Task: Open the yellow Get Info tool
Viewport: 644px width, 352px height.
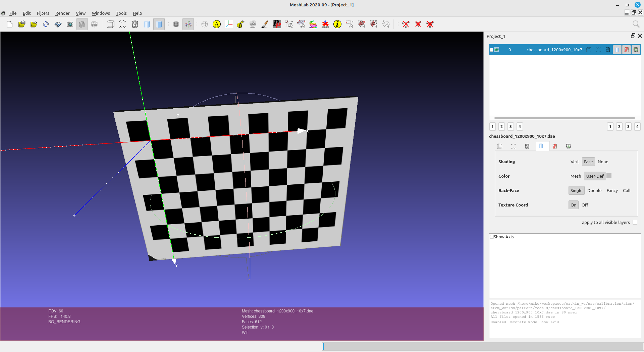Action: point(337,24)
